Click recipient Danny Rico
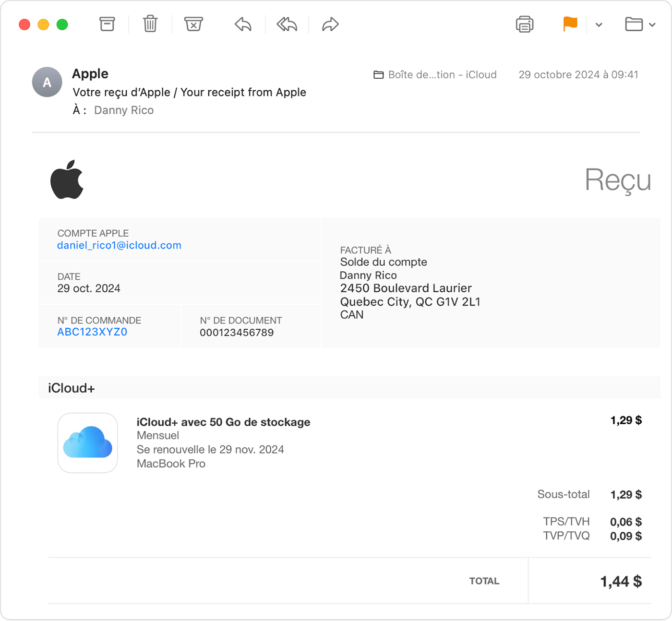The image size is (672, 621). [x=123, y=110]
